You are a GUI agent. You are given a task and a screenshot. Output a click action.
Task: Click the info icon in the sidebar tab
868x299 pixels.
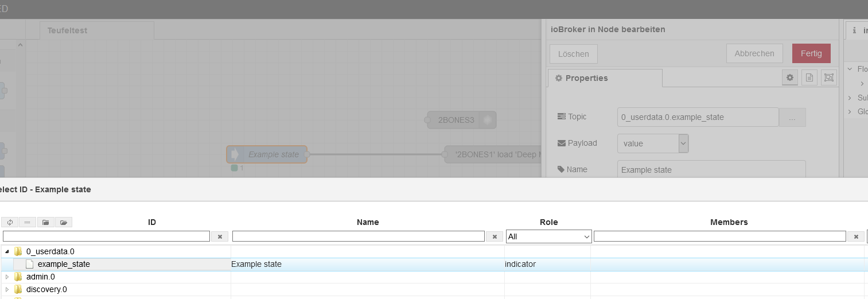tap(854, 30)
